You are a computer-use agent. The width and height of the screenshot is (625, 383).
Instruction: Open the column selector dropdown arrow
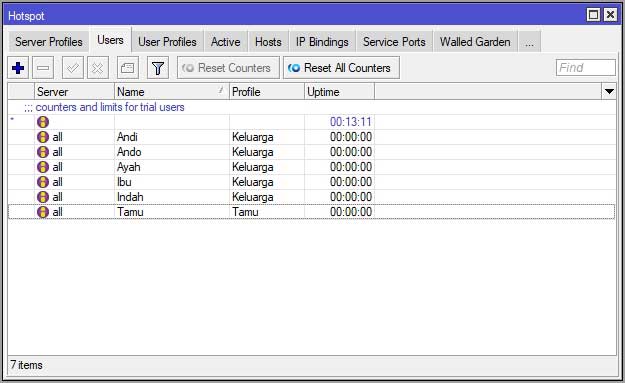tap(609, 92)
